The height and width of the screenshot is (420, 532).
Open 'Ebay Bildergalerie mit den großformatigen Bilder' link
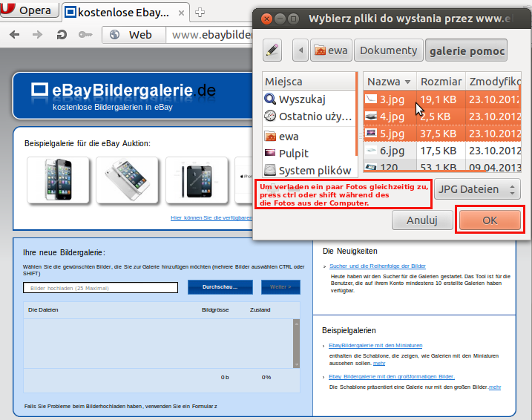pyautogui.click(x=392, y=376)
